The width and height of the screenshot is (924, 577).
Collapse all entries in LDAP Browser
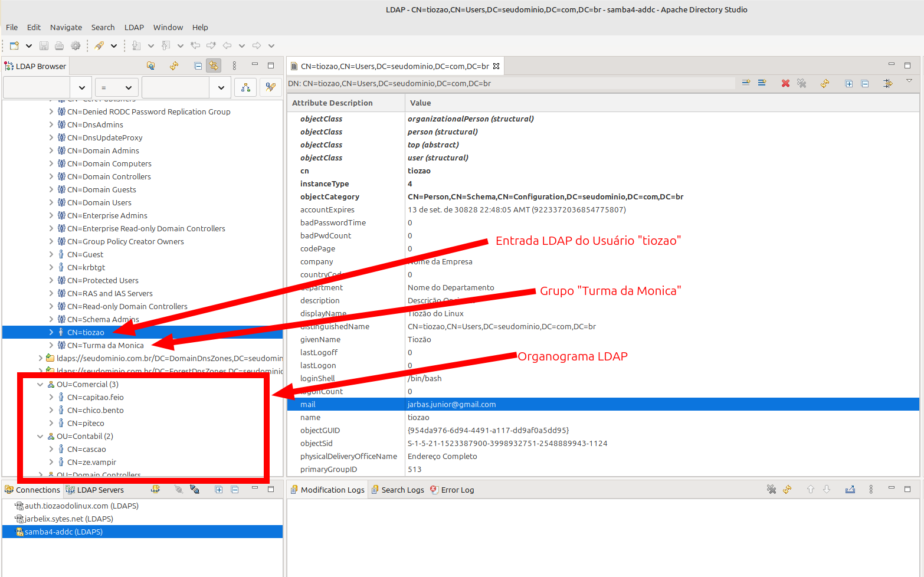point(198,65)
